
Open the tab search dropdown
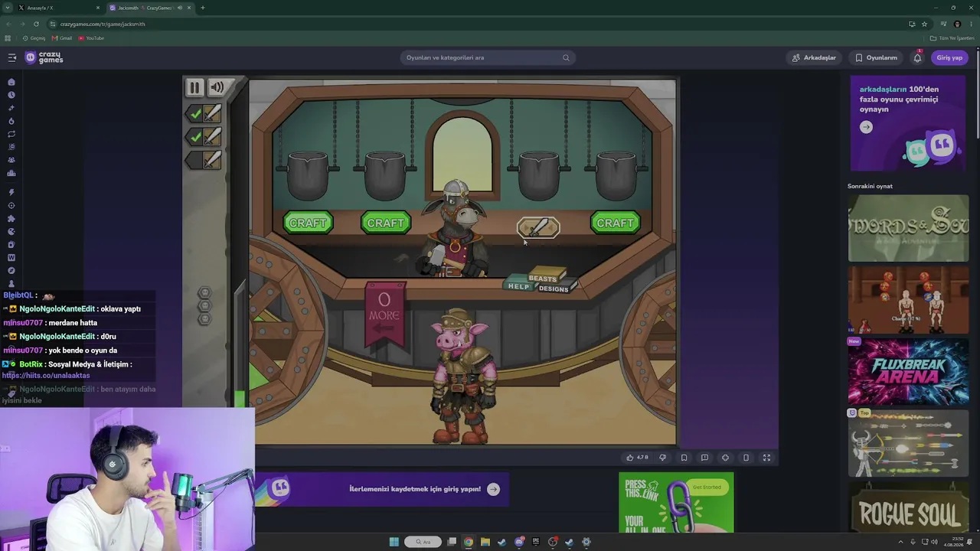pyautogui.click(x=9, y=8)
